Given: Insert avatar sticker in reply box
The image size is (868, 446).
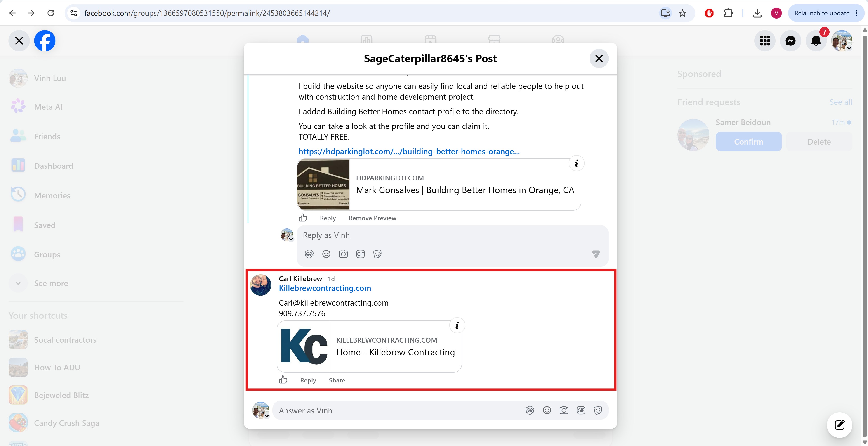Looking at the screenshot, I should click(x=309, y=254).
